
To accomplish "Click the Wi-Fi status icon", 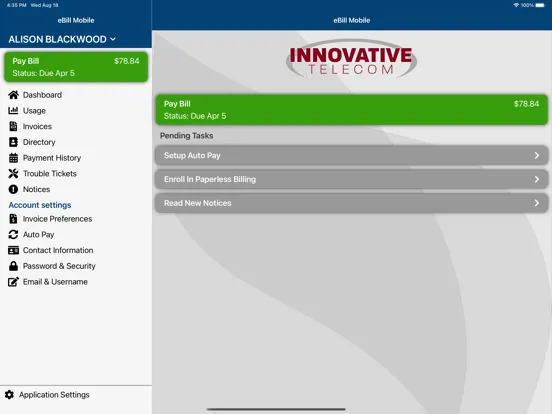I will click(x=516, y=5).
